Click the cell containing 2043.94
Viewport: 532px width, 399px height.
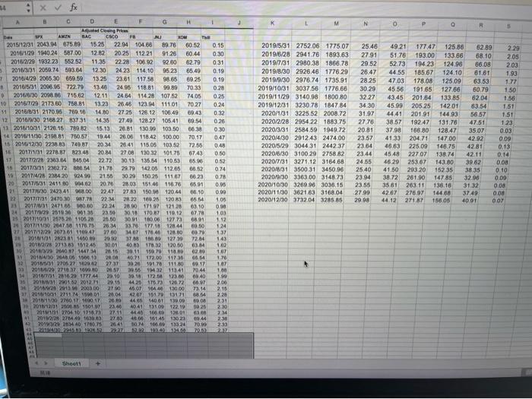point(46,44)
